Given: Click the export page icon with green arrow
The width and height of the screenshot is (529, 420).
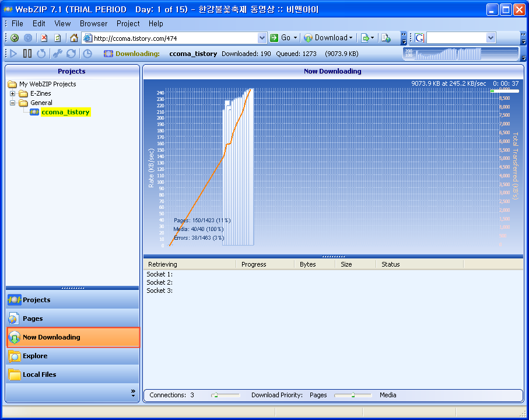Looking at the screenshot, I should point(365,38).
